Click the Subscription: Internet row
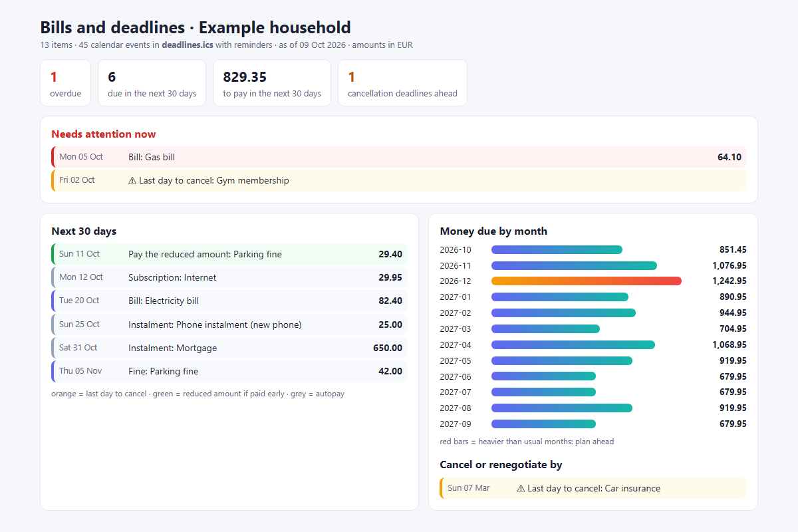The image size is (798, 532). click(x=229, y=277)
